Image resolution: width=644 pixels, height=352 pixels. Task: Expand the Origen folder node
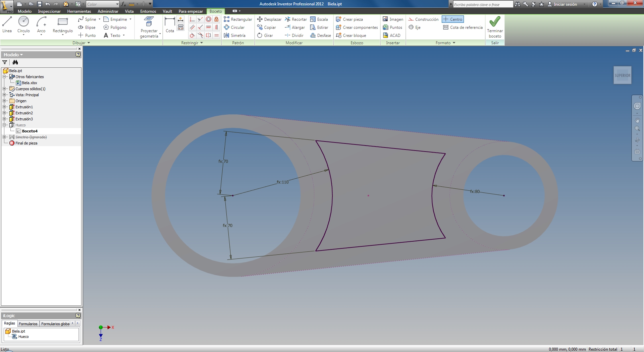(4, 101)
